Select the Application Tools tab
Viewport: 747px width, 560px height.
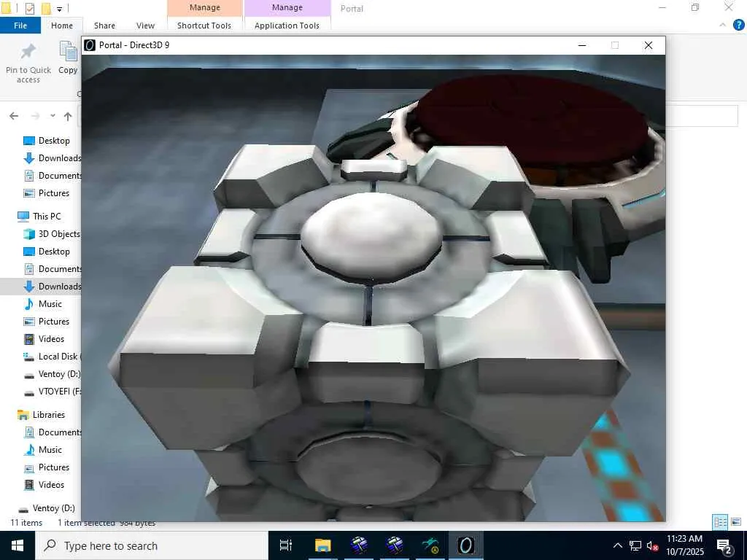(x=287, y=26)
